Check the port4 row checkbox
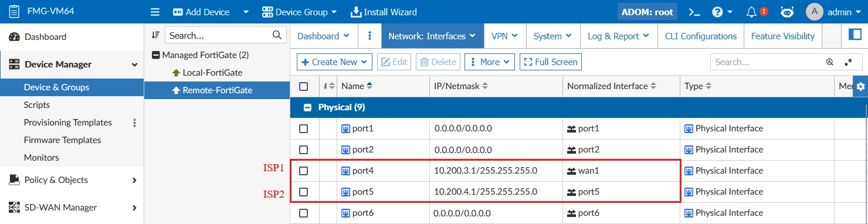 click(x=303, y=171)
